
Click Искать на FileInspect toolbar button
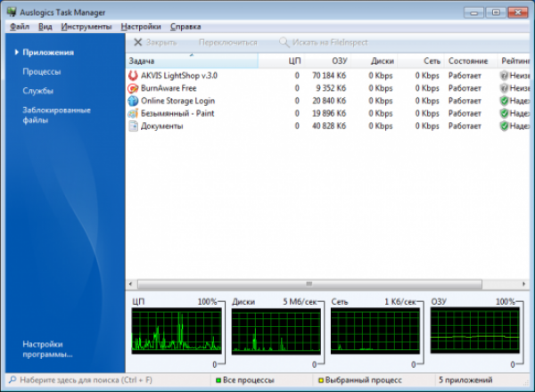pyautogui.click(x=324, y=42)
